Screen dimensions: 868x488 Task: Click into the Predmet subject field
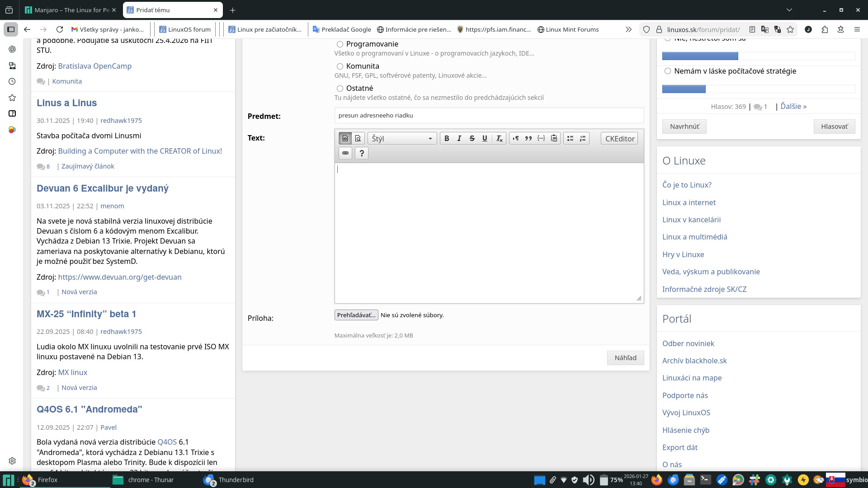tap(489, 115)
